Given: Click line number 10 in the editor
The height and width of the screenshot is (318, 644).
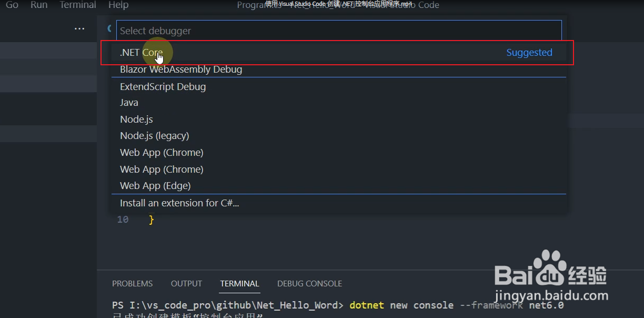Looking at the screenshot, I should [123, 220].
